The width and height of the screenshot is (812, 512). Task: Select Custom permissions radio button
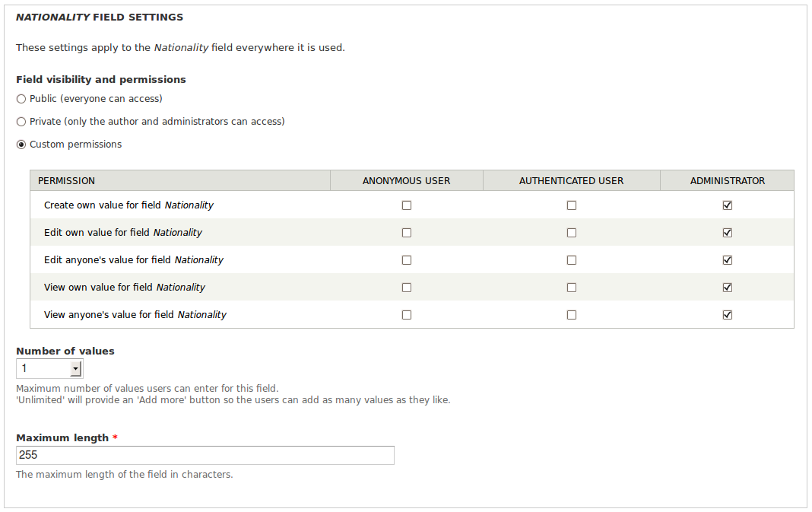coord(21,145)
